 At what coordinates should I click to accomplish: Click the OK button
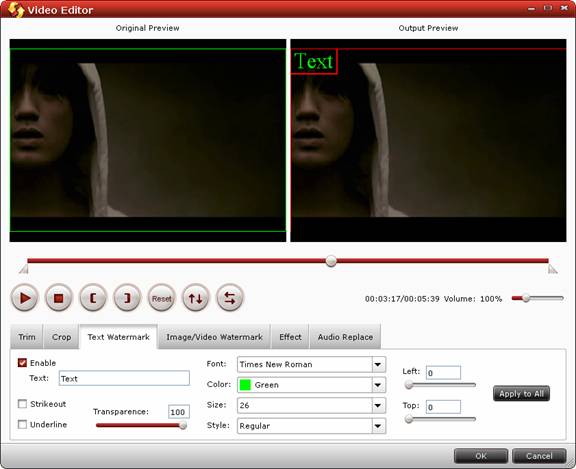(481, 456)
